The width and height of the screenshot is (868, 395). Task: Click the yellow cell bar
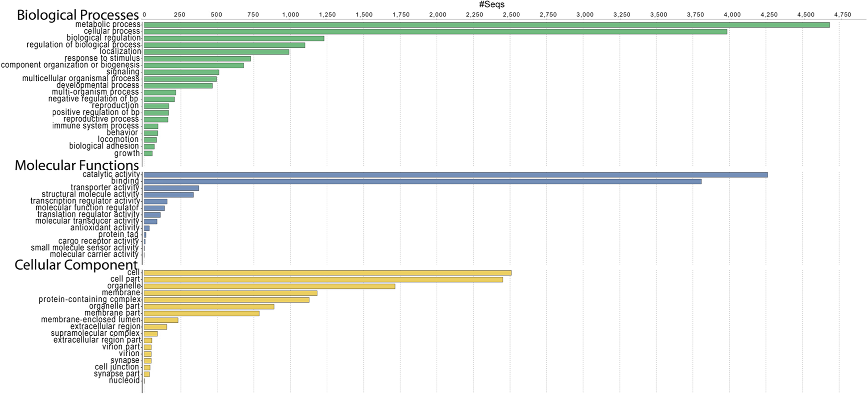pyautogui.click(x=327, y=273)
